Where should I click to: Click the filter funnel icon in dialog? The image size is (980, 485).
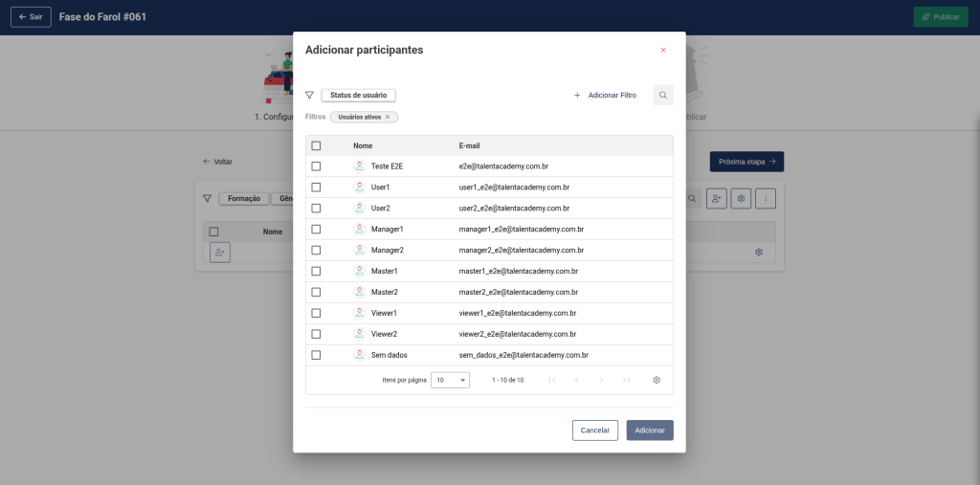309,96
